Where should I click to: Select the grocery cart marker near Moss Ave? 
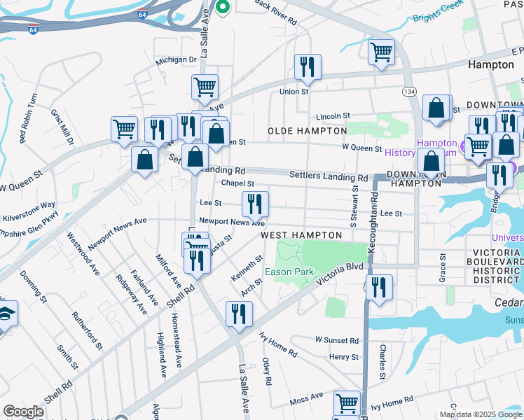click(347, 403)
